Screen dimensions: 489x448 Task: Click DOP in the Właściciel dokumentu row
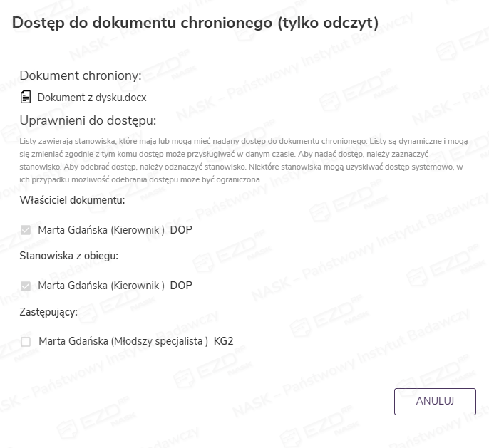point(181,230)
